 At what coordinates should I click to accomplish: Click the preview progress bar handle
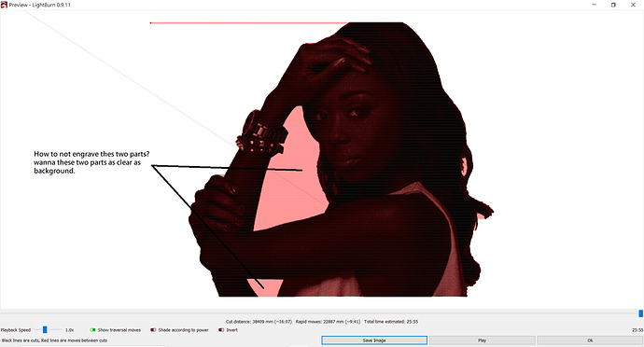pyautogui.click(x=640, y=313)
